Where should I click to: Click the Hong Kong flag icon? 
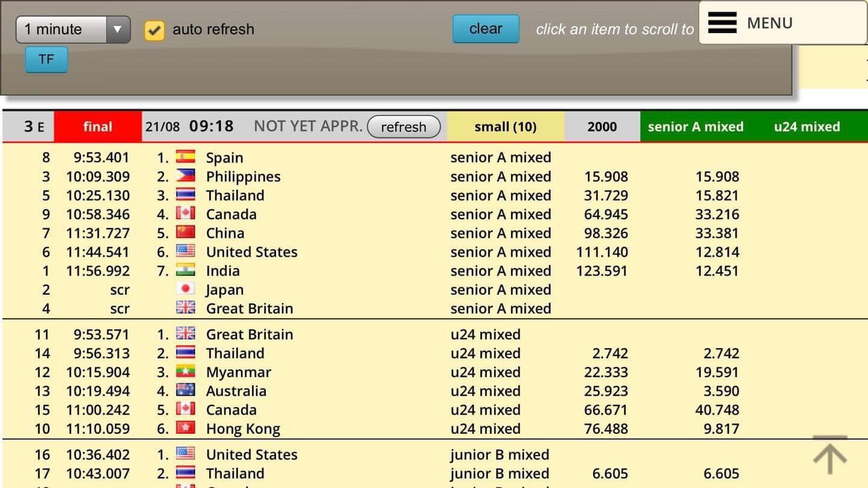tap(185, 428)
